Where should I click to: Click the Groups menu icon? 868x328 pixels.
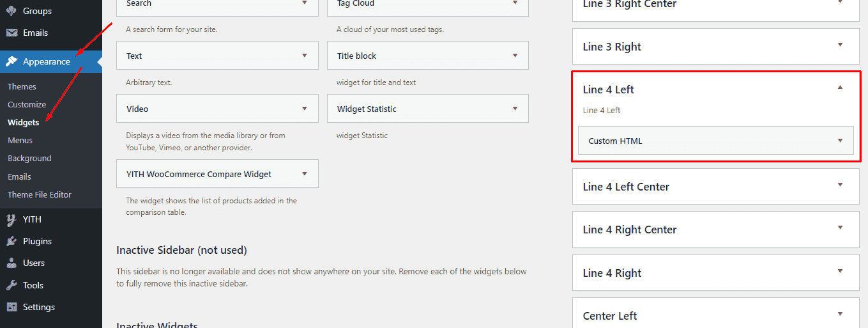click(x=11, y=11)
